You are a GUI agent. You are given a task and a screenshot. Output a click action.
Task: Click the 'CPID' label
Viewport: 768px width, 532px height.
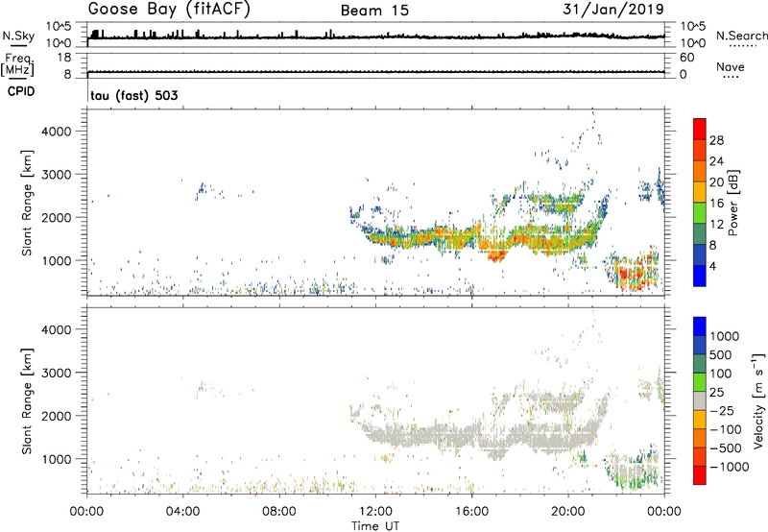click(21, 91)
